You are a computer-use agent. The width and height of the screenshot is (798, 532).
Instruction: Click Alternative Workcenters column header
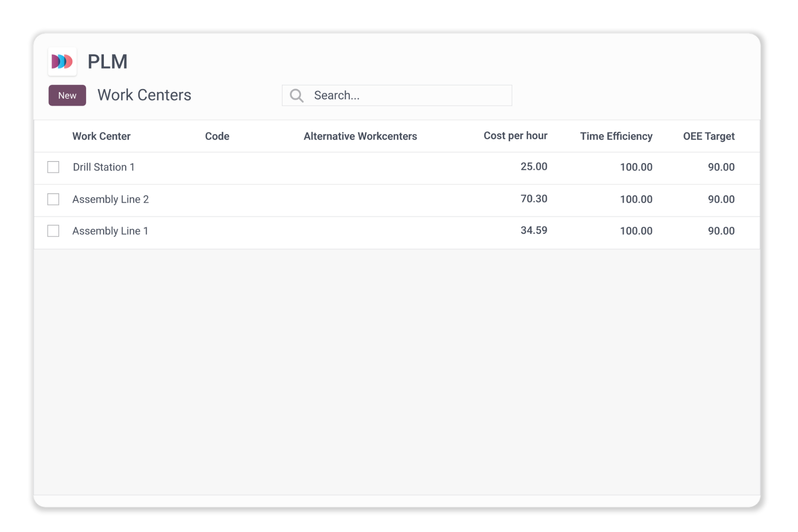tap(360, 136)
